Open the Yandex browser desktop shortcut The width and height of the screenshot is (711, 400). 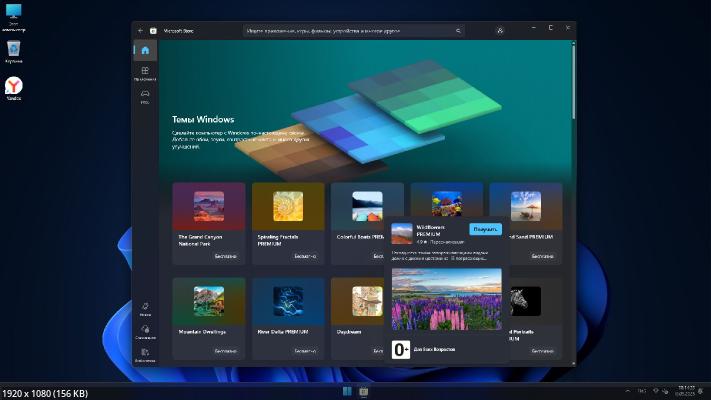(x=14, y=88)
